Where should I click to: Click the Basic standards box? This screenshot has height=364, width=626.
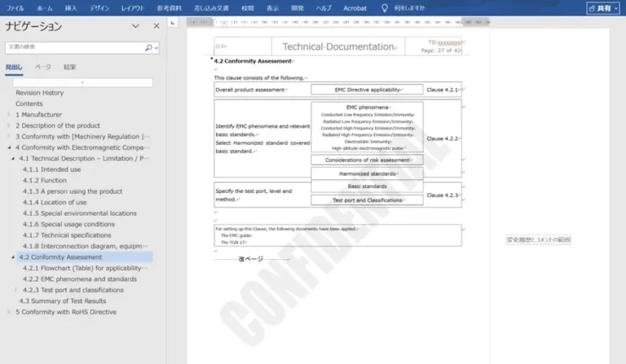[x=367, y=186]
